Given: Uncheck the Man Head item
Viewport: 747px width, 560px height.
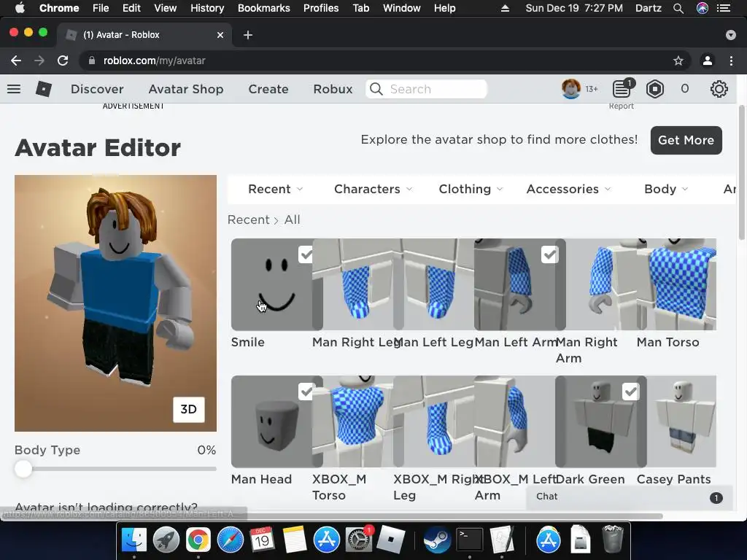Looking at the screenshot, I should click(x=306, y=392).
